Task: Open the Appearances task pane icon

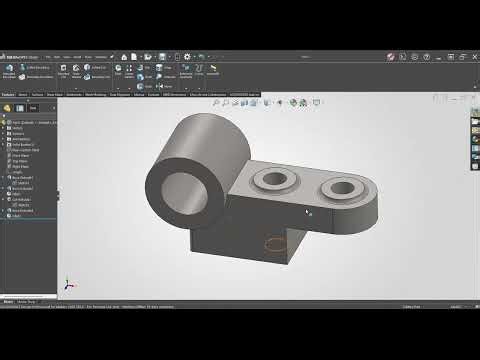Action: pos(475,139)
